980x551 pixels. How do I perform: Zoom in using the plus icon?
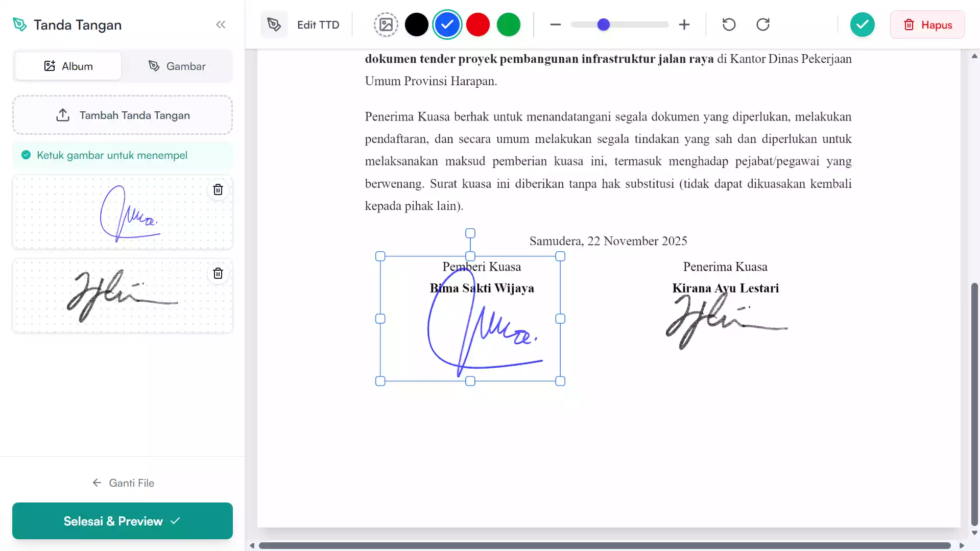click(x=684, y=25)
